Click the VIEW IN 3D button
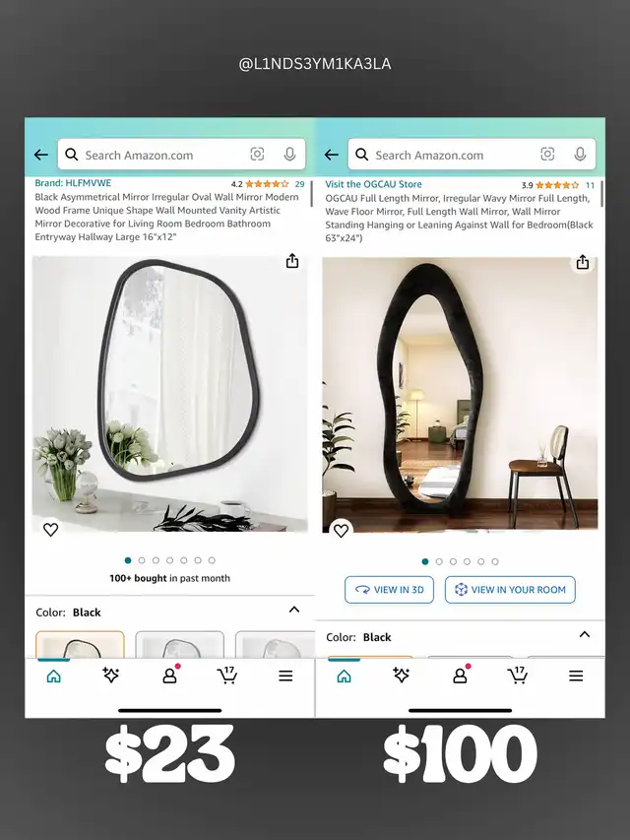Image resolution: width=630 pixels, height=840 pixels. pos(390,590)
